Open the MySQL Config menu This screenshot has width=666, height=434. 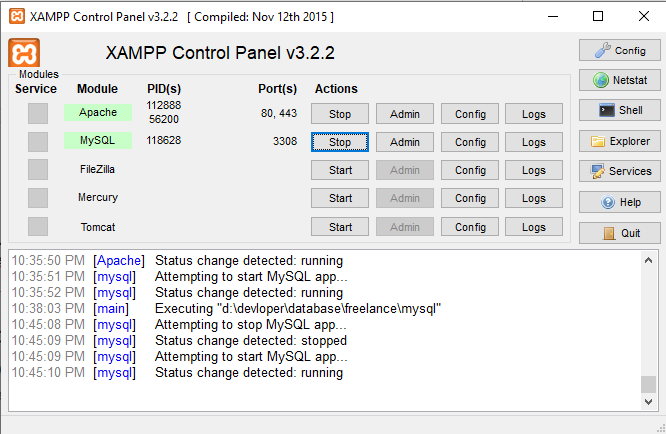tap(470, 142)
